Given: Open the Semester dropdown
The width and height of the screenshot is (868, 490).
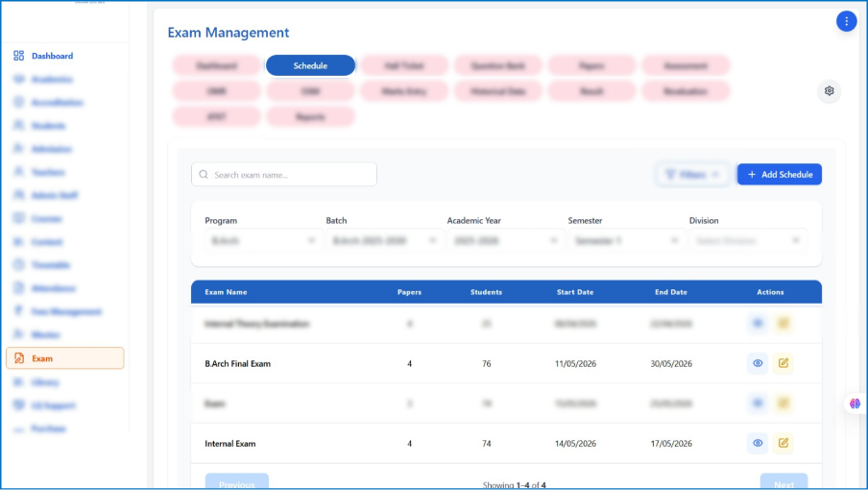Looking at the screenshot, I should coord(626,241).
